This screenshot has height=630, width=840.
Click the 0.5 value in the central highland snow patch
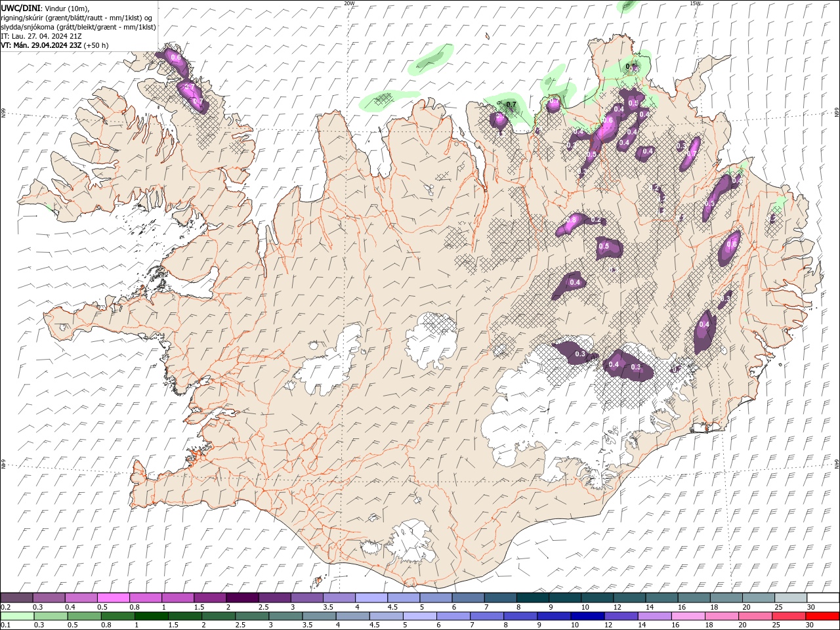click(604, 247)
